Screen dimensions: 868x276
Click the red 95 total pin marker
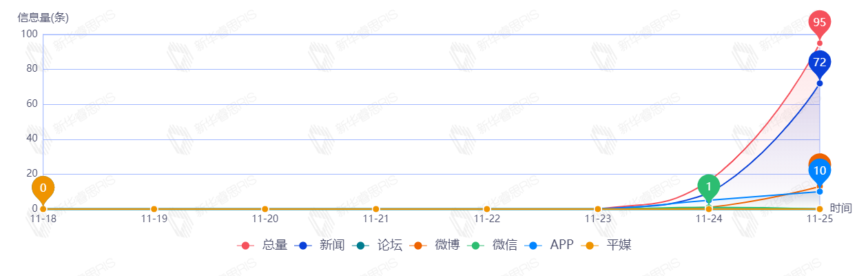point(819,23)
